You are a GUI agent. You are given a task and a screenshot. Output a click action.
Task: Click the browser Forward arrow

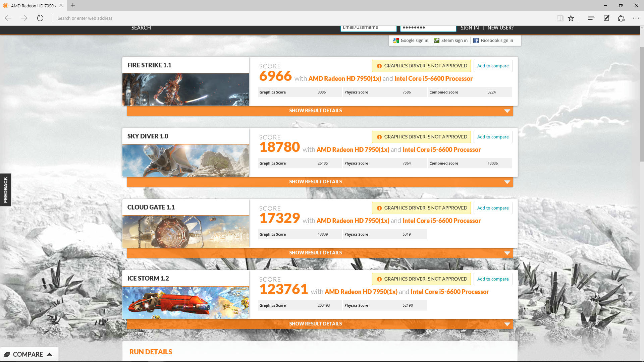(x=24, y=18)
